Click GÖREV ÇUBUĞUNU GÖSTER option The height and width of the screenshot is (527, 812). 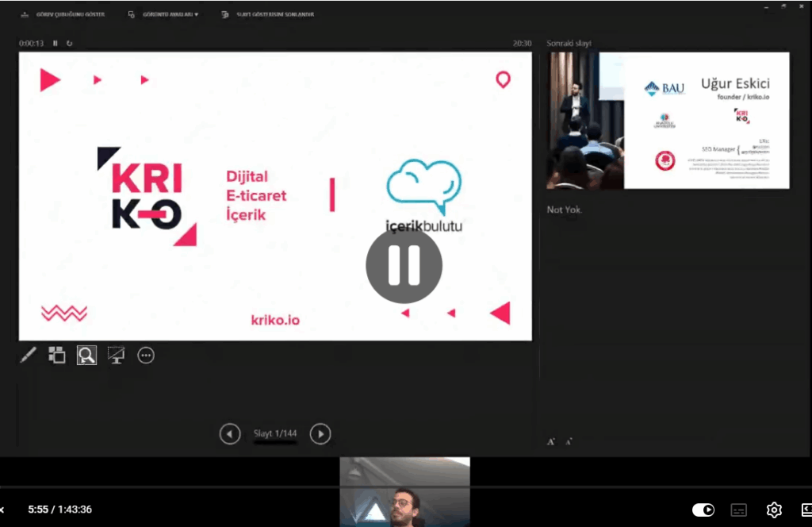pyautogui.click(x=63, y=14)
